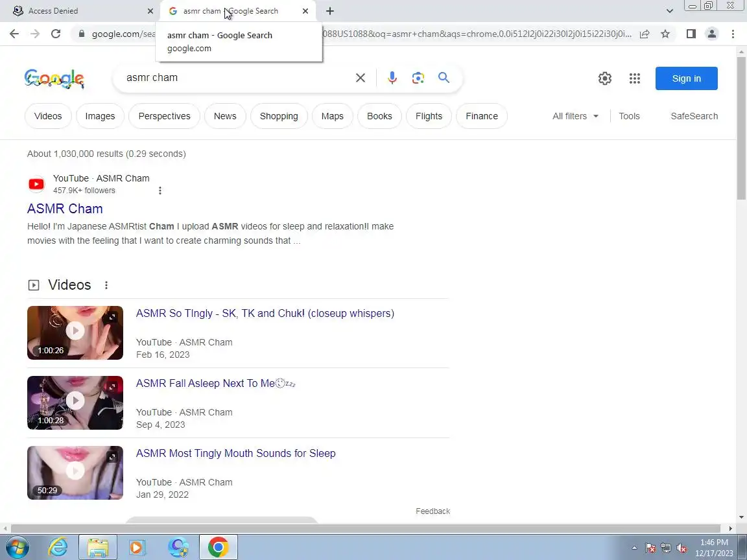Click the magnifier search submit icon
Viewport: 747px width, 560px height.
click(x=444, y=78)
